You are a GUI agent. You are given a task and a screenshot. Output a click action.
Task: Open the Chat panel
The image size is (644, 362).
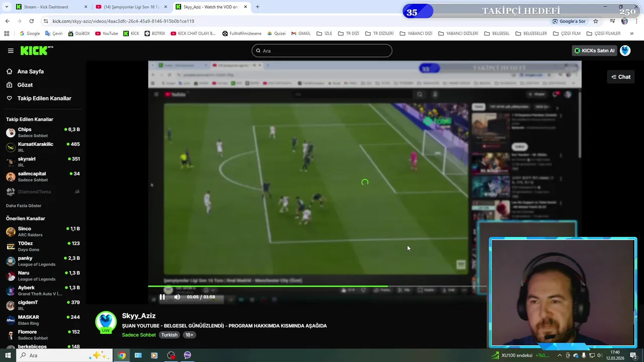click(x=621, y=77)
